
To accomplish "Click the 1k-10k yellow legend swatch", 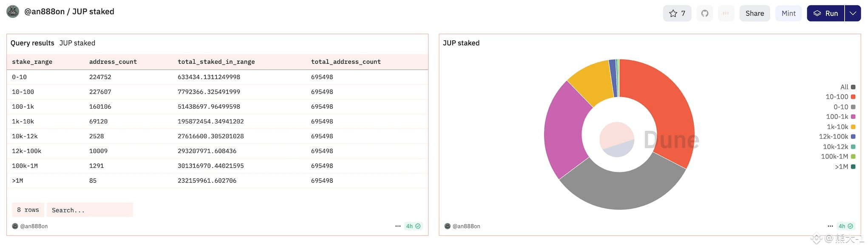I will 853,127.
